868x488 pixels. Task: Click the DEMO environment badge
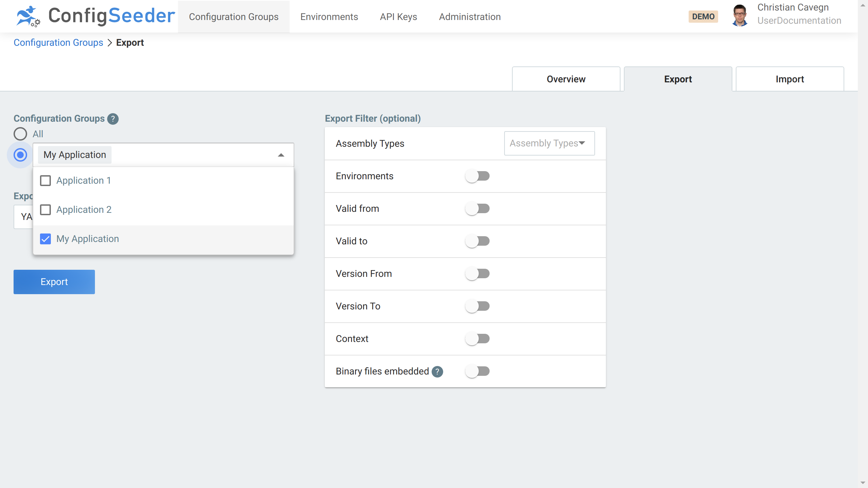[703, 16]
